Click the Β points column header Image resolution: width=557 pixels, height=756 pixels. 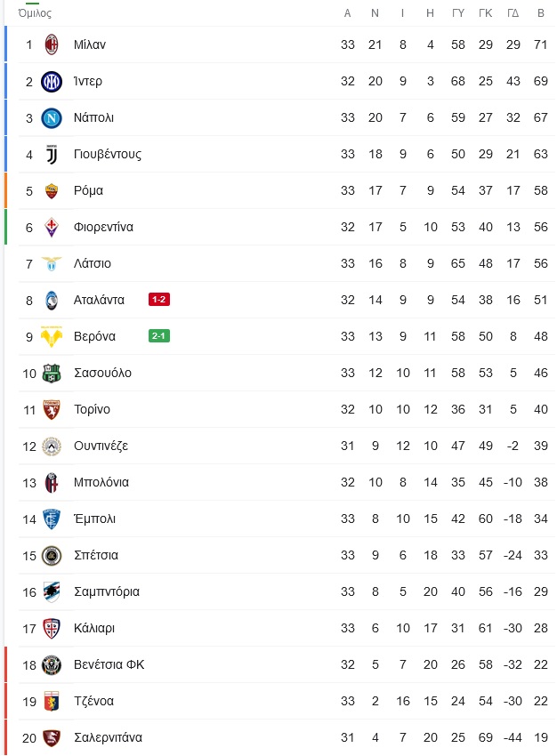(x=540, y=13)
